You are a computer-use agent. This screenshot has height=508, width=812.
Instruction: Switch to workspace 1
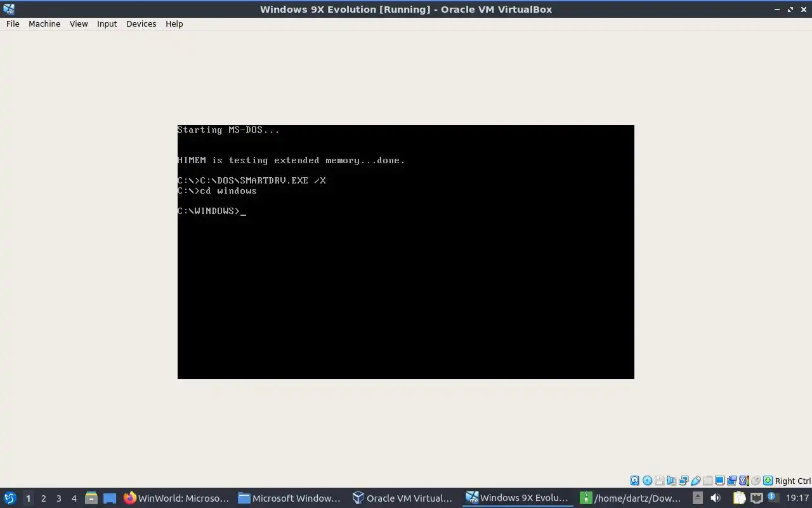coord(28,498)
